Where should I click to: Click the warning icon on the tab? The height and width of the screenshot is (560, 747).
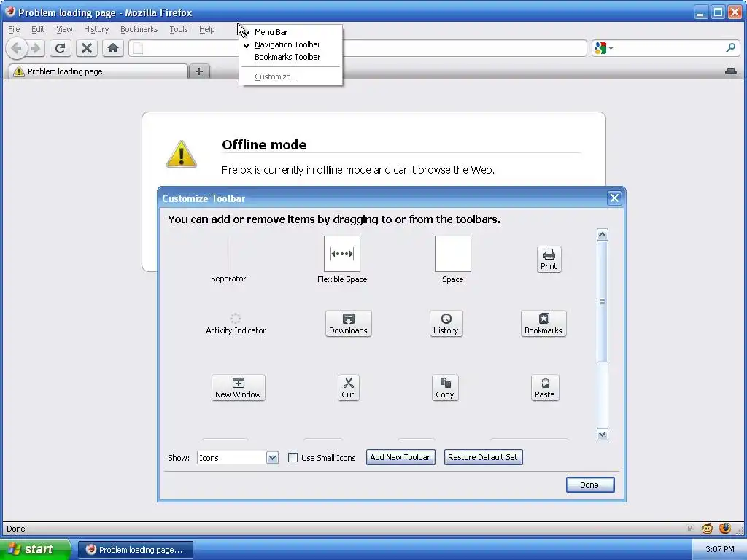pyautogui.click(x=18, y=71)
